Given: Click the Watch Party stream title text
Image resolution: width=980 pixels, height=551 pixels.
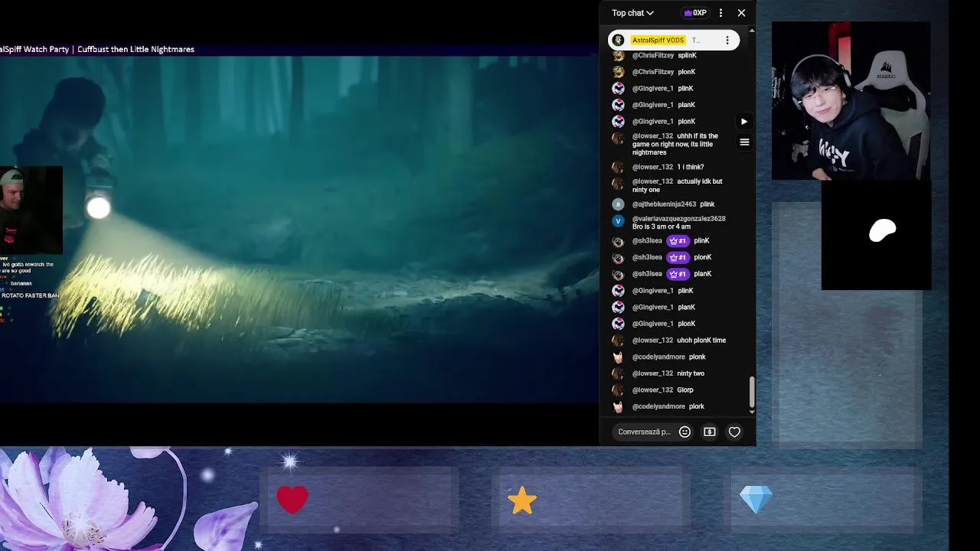Looking at the screenshot, I should (x=97, y=49).
